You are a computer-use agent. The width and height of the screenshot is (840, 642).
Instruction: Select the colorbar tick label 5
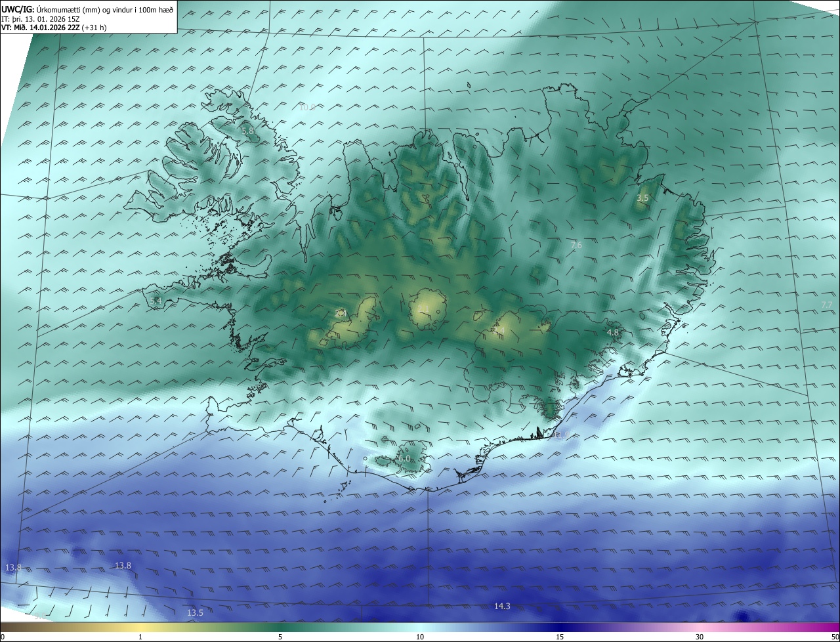[280, 637]
